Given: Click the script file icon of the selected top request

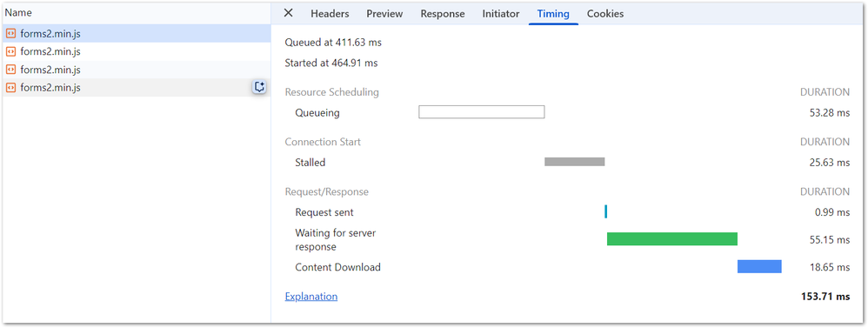Looking at the screenshot, I should [10, 33].
